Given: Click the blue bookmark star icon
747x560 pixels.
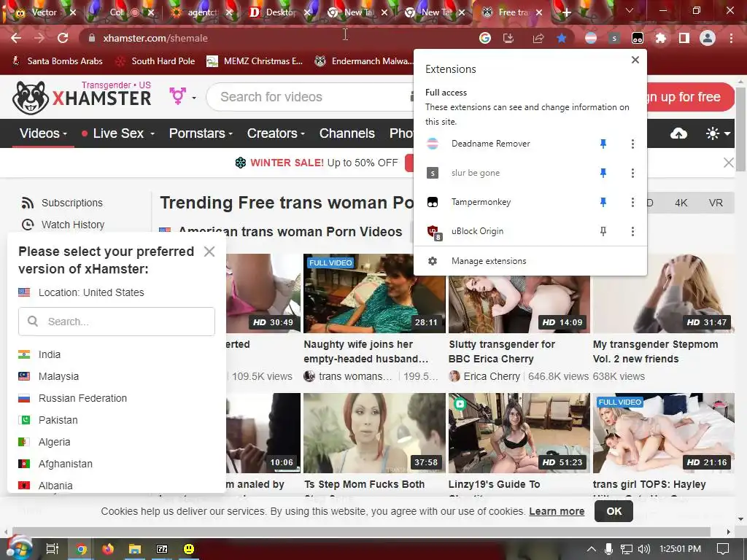Looking at the screenshot, I should (562, 38).
